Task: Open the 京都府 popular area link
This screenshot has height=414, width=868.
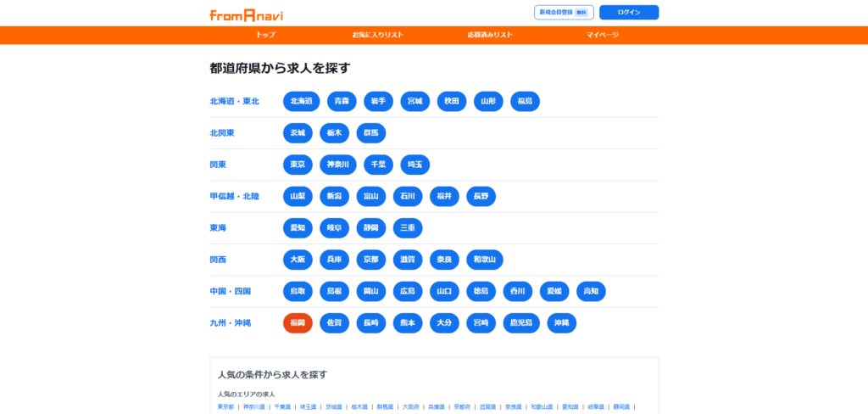Action: click(463, 407)
